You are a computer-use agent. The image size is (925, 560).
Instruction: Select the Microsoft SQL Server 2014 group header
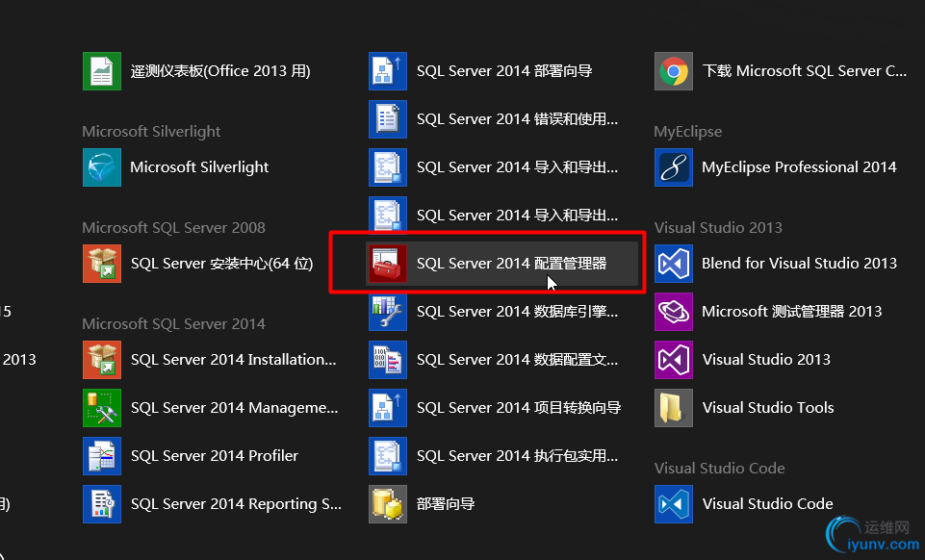[173, 323]
